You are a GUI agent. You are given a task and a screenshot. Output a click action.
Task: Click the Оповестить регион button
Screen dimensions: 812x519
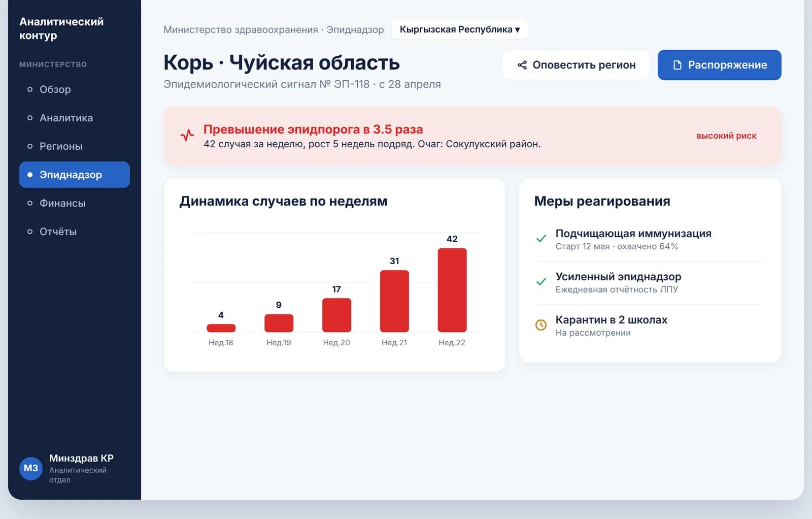click(x=576, y=65)
